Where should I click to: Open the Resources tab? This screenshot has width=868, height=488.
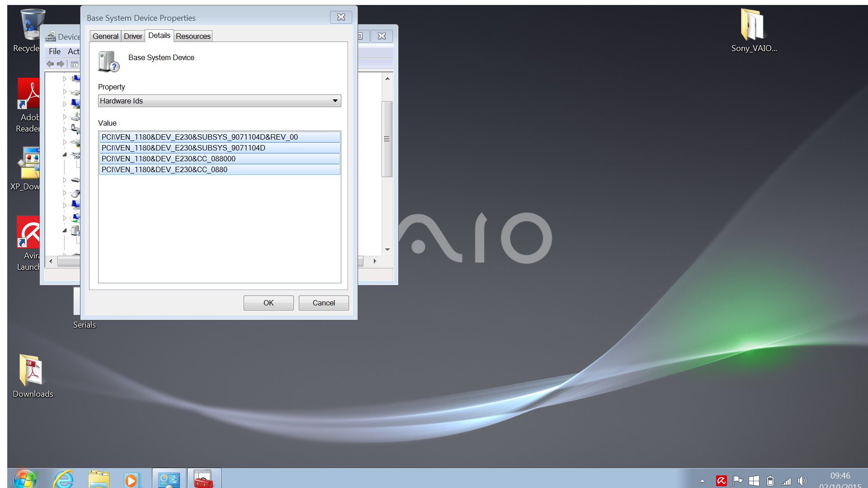point(193,36)
